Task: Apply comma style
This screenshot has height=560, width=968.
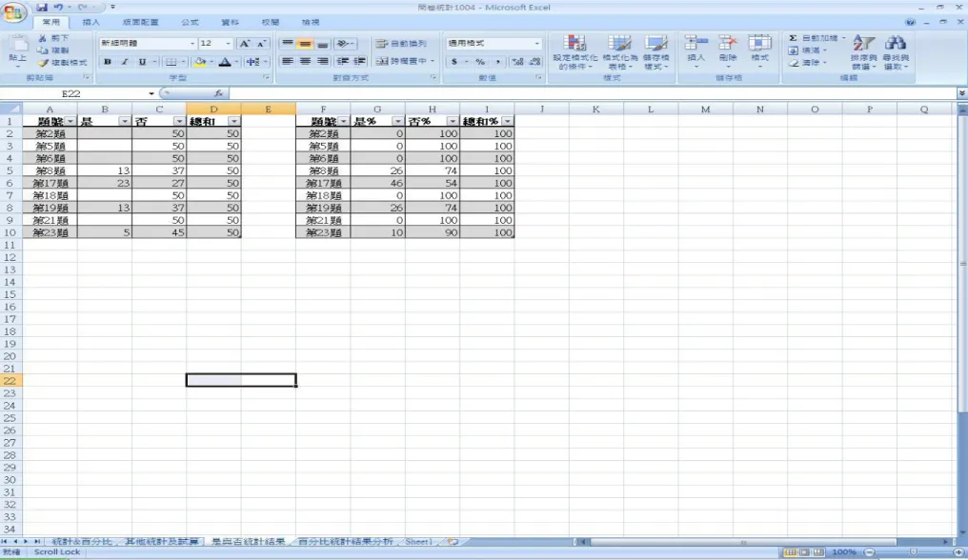Action: click(x=497, y=62)
